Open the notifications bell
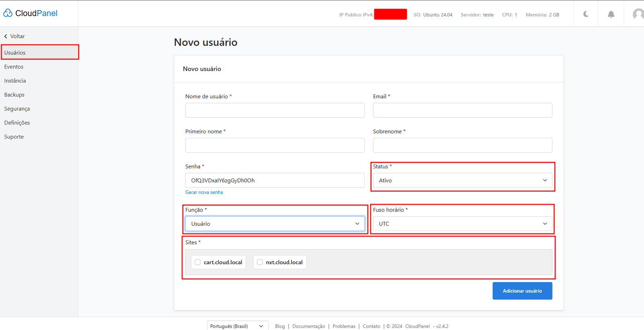644x330 pixels. pos(611,15)
